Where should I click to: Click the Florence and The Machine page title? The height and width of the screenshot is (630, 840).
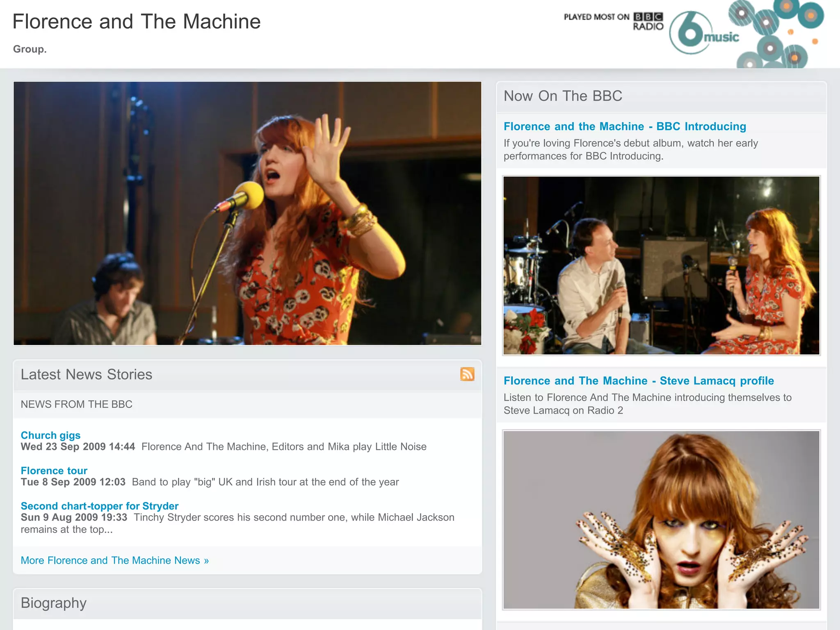137,21
